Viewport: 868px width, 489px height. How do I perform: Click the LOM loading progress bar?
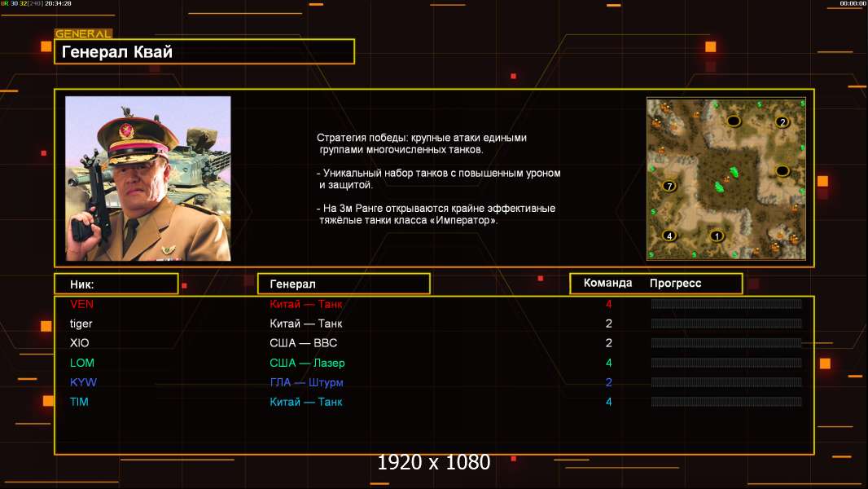726,363
